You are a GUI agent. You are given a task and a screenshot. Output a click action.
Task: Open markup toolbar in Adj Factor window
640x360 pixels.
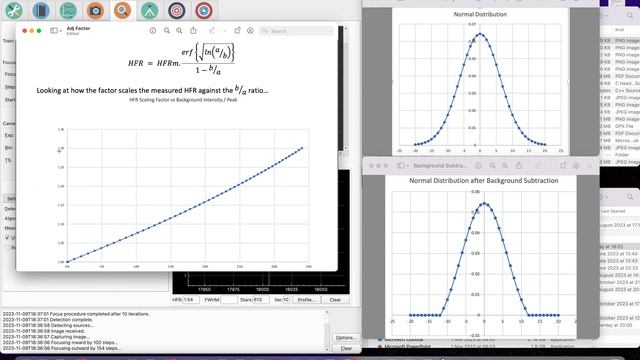click(250, 31)
